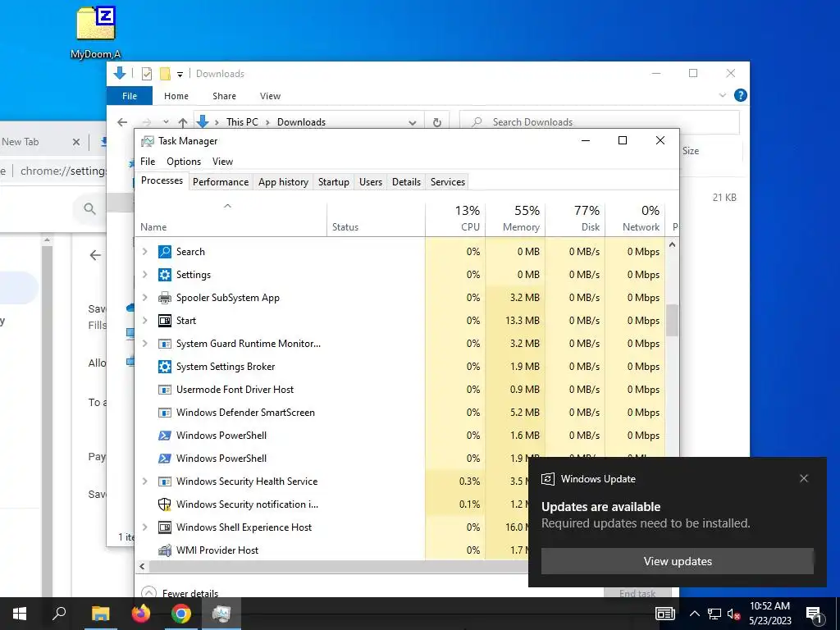Show hidden tray icons chevron
840x630 pixels.
[x=694, y=614]
